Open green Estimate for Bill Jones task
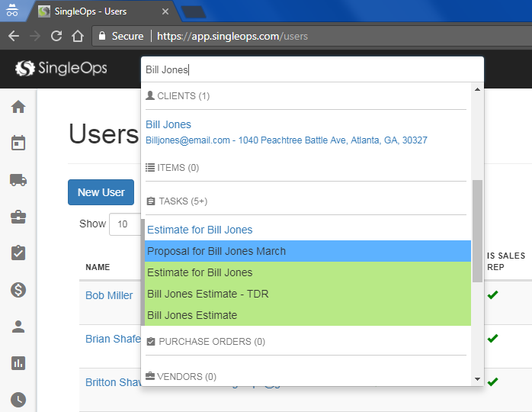This screenshot has height=412, width=532. click(x=308, y=272)
